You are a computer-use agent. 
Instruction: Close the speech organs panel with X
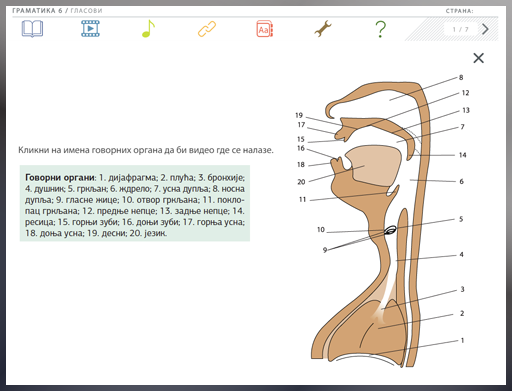(479, 58)
